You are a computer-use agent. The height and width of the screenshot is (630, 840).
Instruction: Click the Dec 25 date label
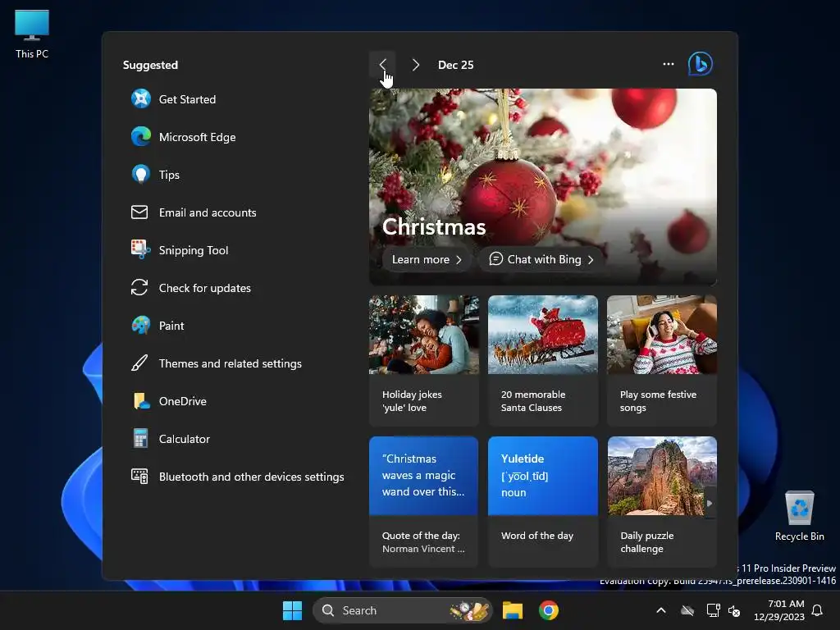pyautogui.click(x=456, y=65)
